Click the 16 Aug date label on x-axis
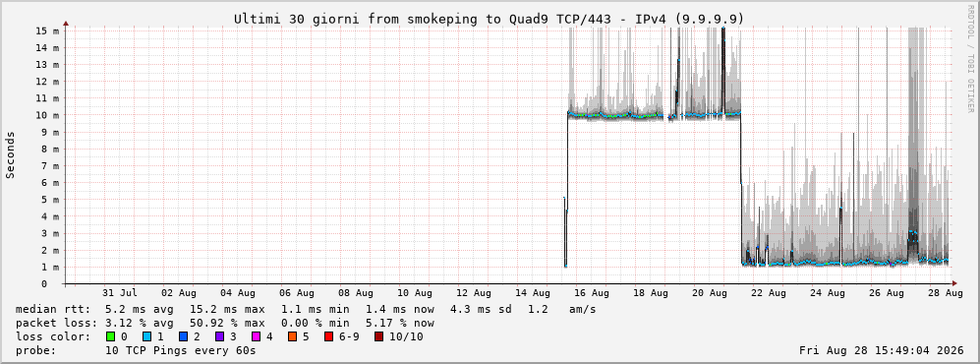 tap(591, 293)
